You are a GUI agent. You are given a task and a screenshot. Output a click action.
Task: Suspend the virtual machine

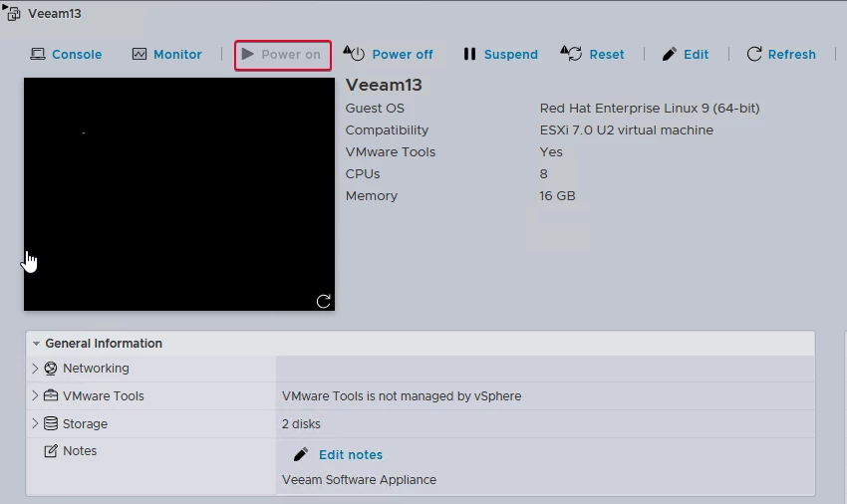(x=500, y=55)
